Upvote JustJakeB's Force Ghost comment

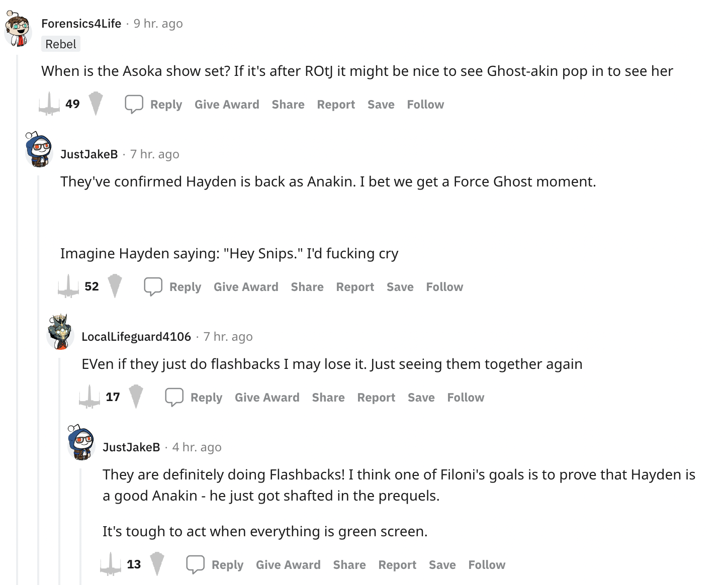(68, 286)
